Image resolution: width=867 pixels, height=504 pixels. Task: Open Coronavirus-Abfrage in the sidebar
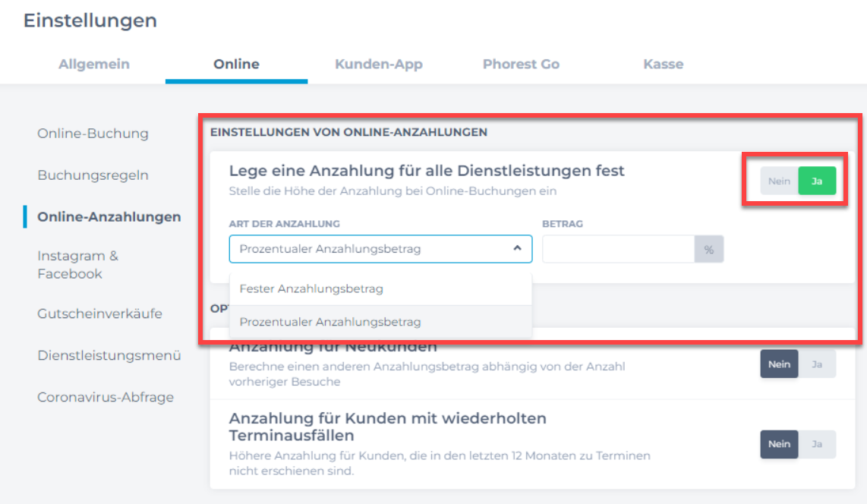click(x=105, y=397)
